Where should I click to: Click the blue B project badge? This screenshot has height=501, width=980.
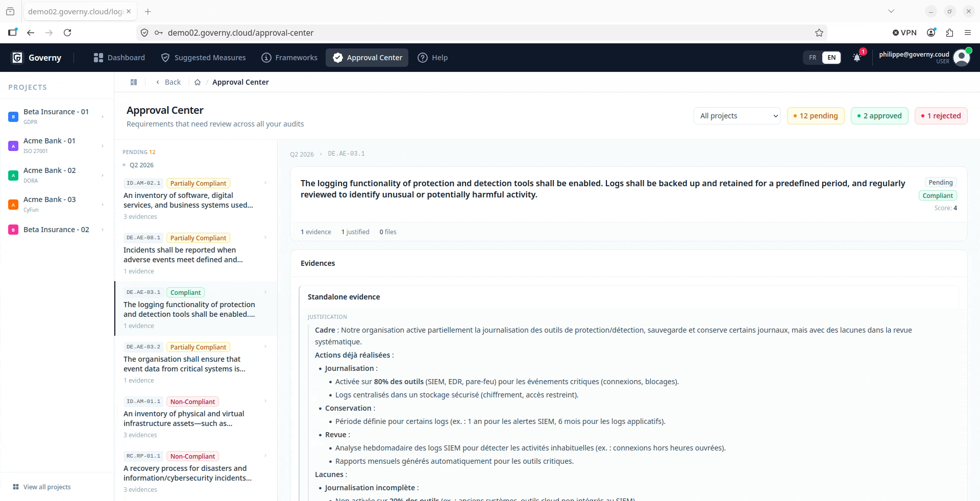(x=14, y=117)
